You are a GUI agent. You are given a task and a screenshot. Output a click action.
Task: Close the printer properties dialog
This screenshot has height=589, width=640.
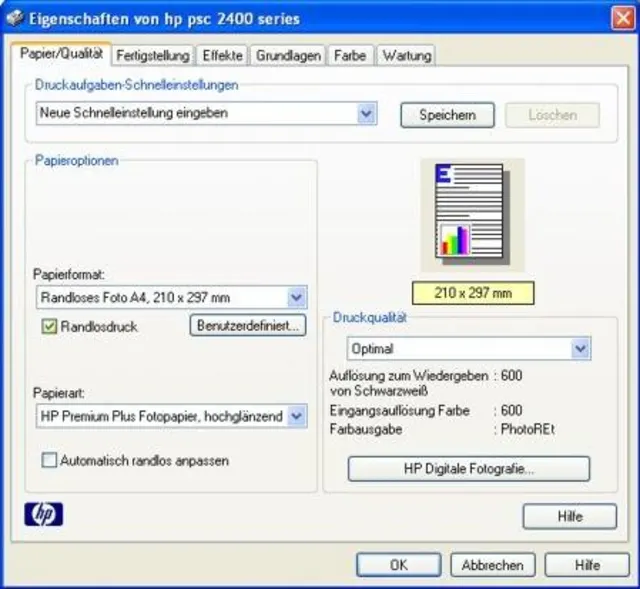623,18
